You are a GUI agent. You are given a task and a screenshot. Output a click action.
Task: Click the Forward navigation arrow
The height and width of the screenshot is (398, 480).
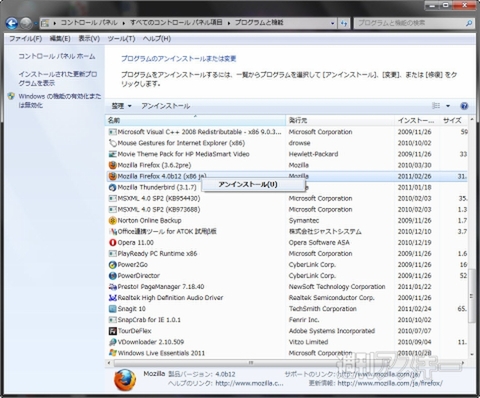pyautogui.click(x=26, y=23)
